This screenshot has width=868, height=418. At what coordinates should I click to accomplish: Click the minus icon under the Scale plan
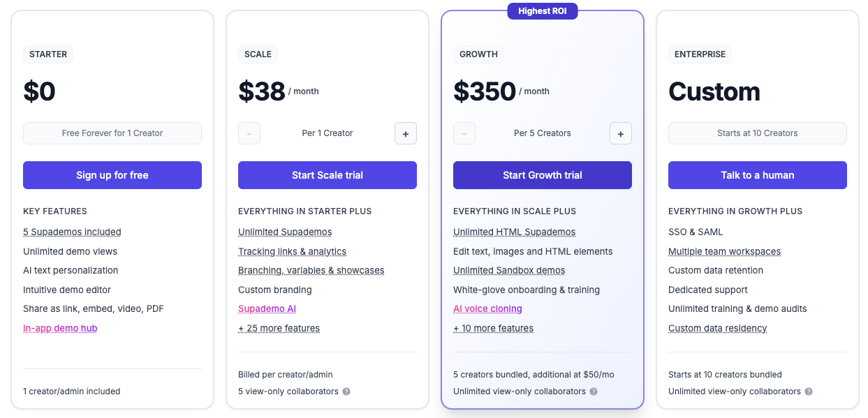click(249, 133)
